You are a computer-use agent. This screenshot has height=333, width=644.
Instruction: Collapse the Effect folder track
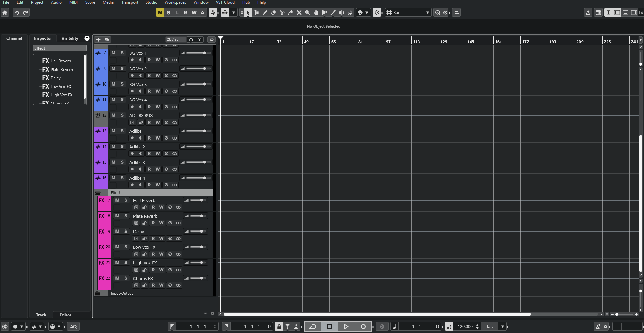(99, 192)
